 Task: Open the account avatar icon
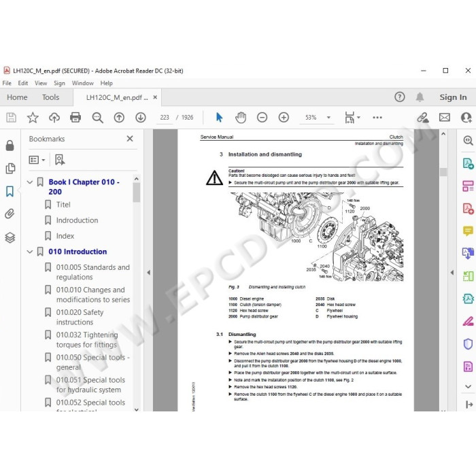[466, 118]
